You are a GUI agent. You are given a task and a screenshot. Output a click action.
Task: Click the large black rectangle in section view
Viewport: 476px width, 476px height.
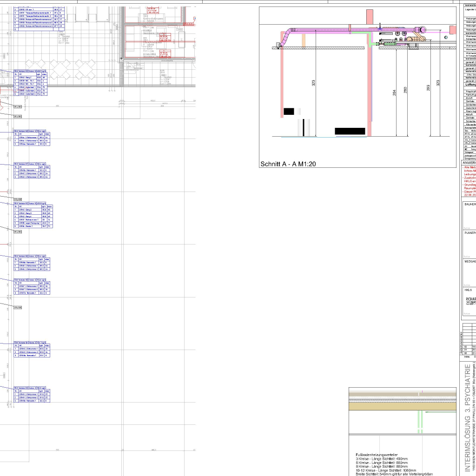point(350,132)
